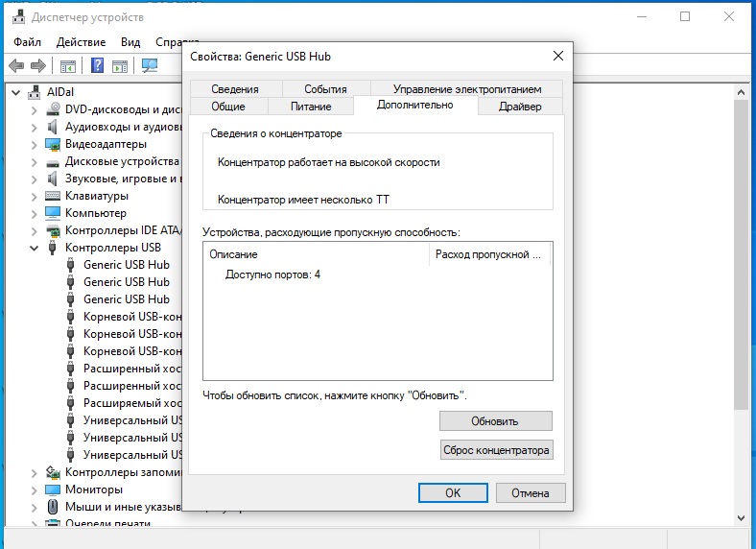Expand the Дисковые устройства node

click(x=35, y=161)
